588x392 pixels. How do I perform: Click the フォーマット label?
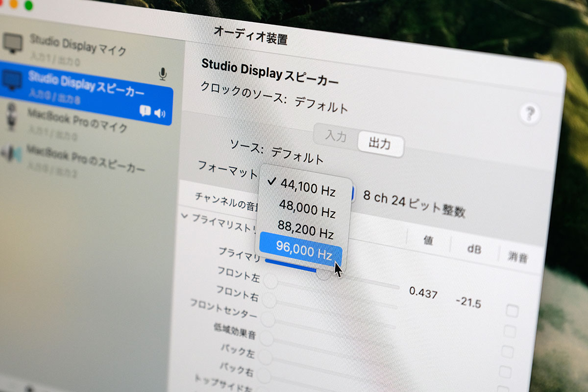pos(227,169)
